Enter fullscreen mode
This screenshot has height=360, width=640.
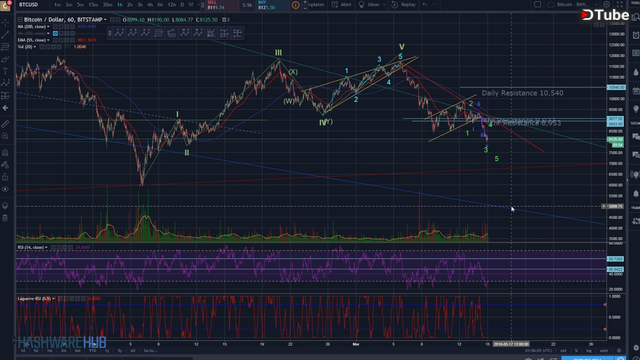coord(620,4)
